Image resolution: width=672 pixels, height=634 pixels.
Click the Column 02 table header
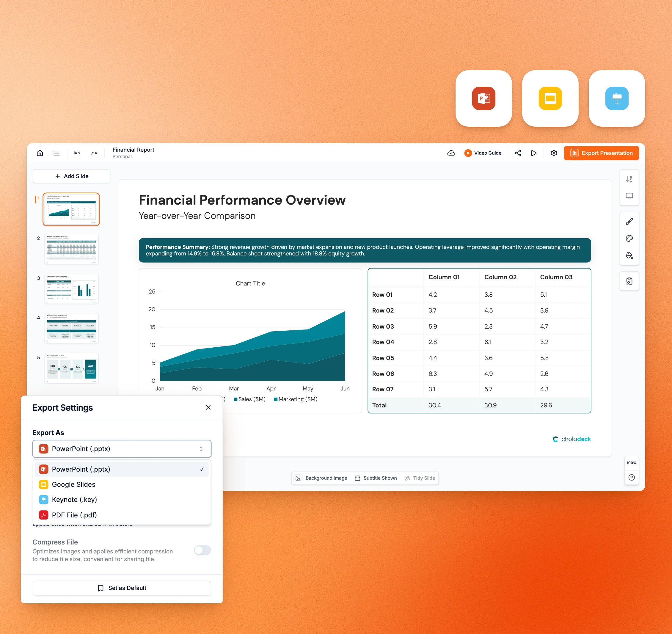point(500,277)
